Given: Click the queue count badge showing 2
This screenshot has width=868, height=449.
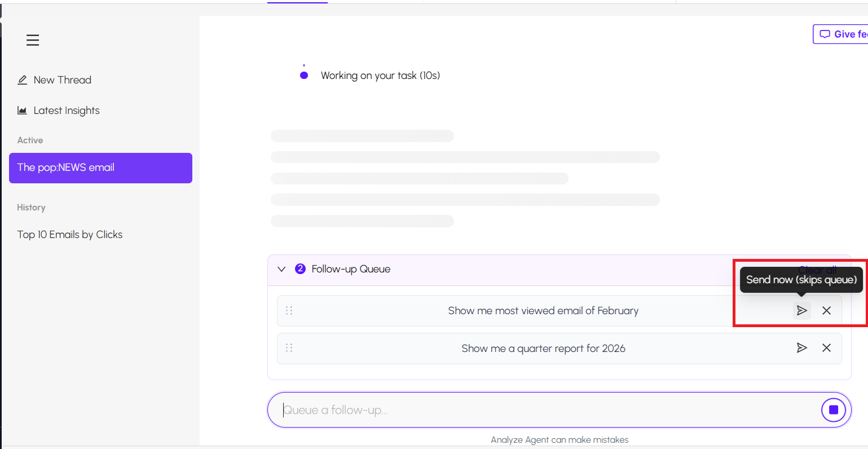Looking at the screenshot, I should pos(301,269).
